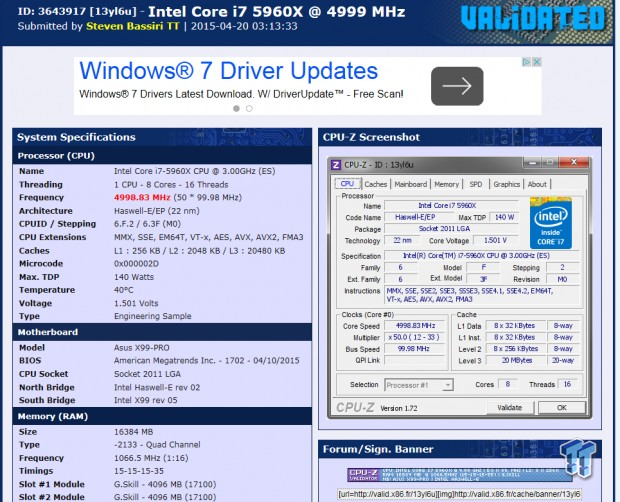Click the '40°C' temperature value
The image size is (620, 502).
point(124,290)
